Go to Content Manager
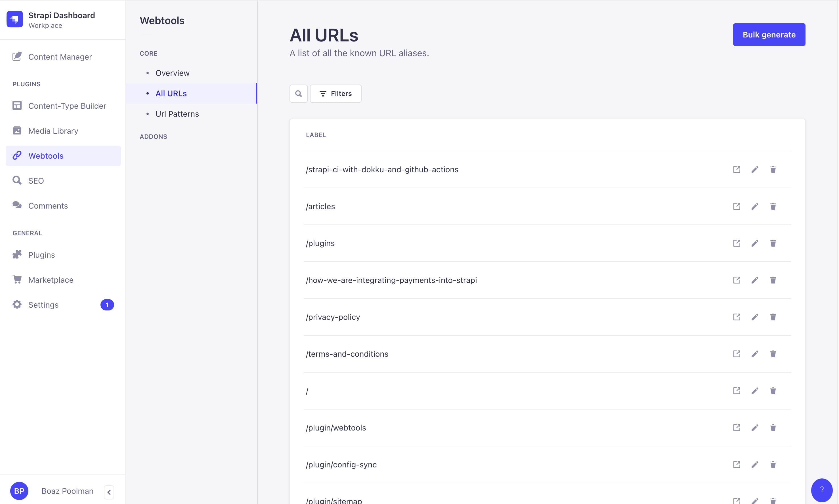Screen dimensions: 839x504 coord(63,57)
